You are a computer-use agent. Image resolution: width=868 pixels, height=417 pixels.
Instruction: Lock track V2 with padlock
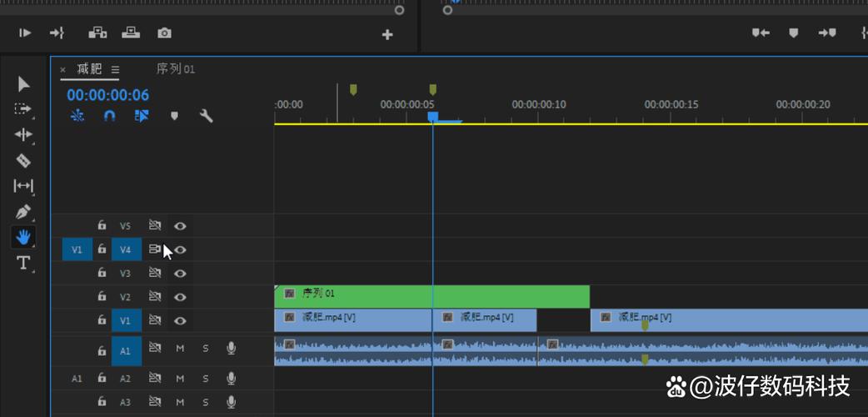tap(102, 297)
